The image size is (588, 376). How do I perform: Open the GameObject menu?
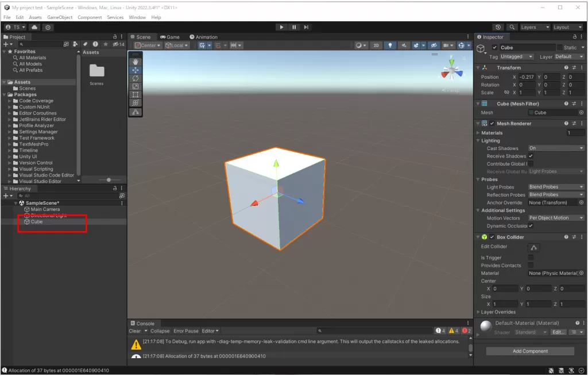[x=60, y=17]
